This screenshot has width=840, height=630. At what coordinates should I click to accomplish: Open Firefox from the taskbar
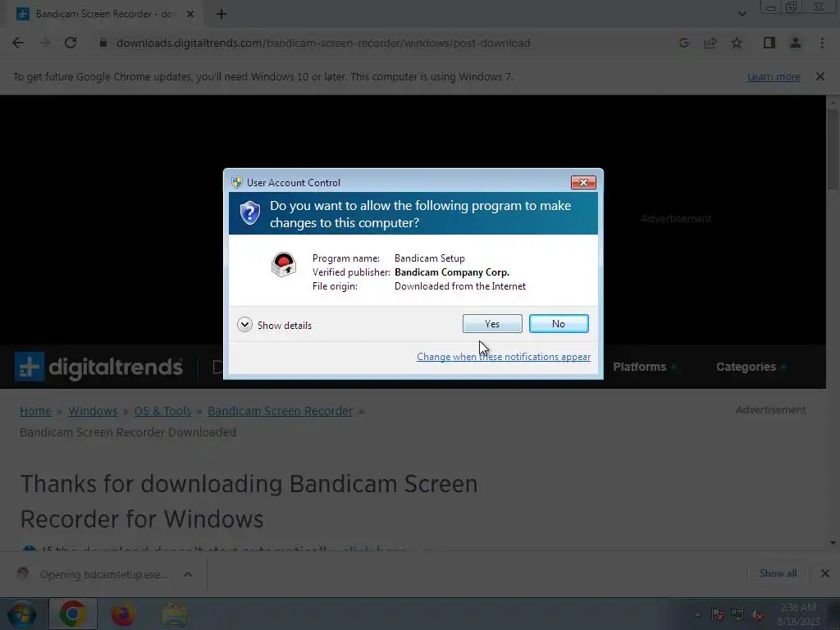click(x=123, y=614)
